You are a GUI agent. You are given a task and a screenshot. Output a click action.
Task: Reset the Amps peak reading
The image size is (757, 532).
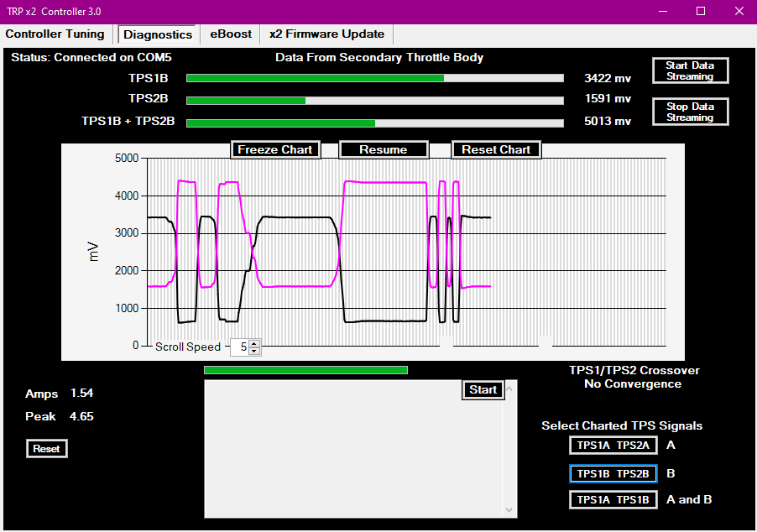pyautogui.click(x=46, y=448)
